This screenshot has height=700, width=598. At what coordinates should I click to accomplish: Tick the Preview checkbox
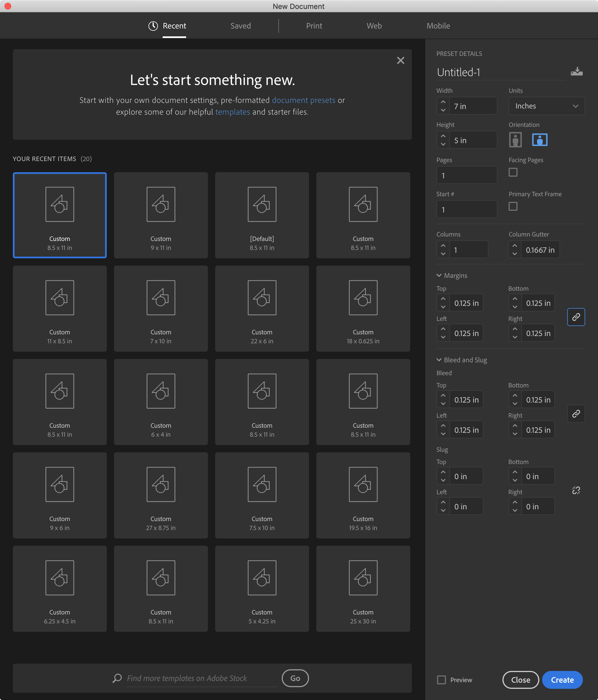point(441,680)
